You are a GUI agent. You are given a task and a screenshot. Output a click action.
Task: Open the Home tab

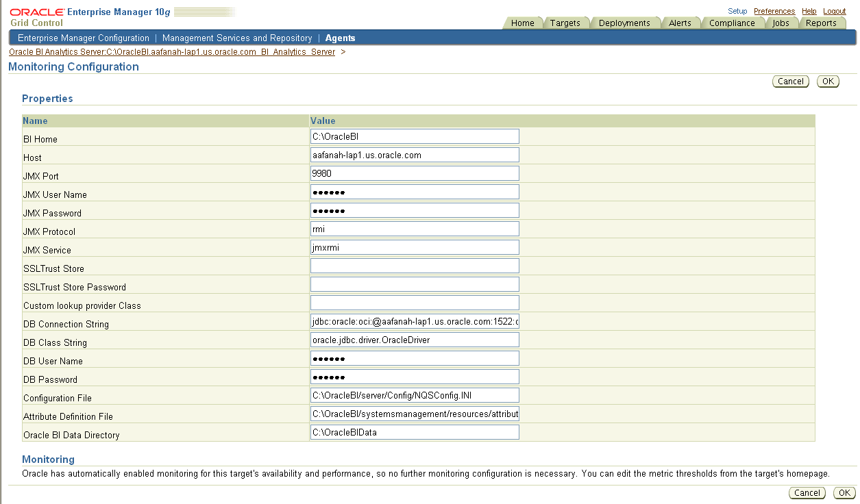522,23
